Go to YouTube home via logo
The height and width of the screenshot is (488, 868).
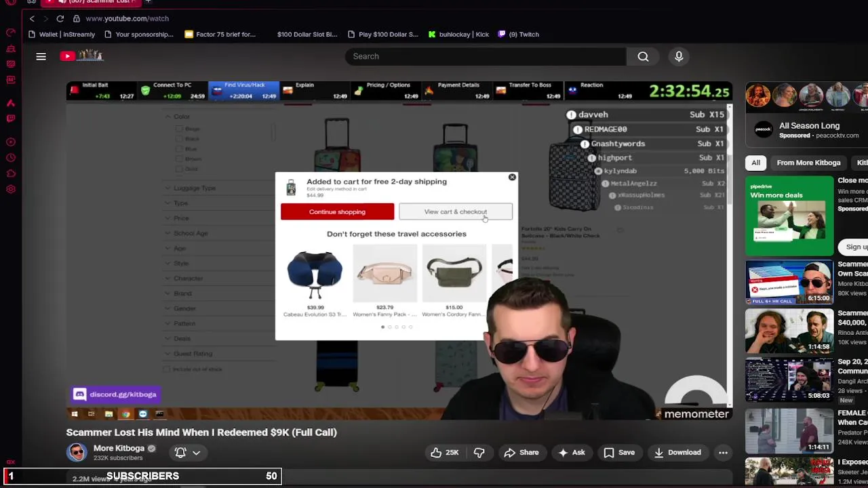tap(81, 56)
